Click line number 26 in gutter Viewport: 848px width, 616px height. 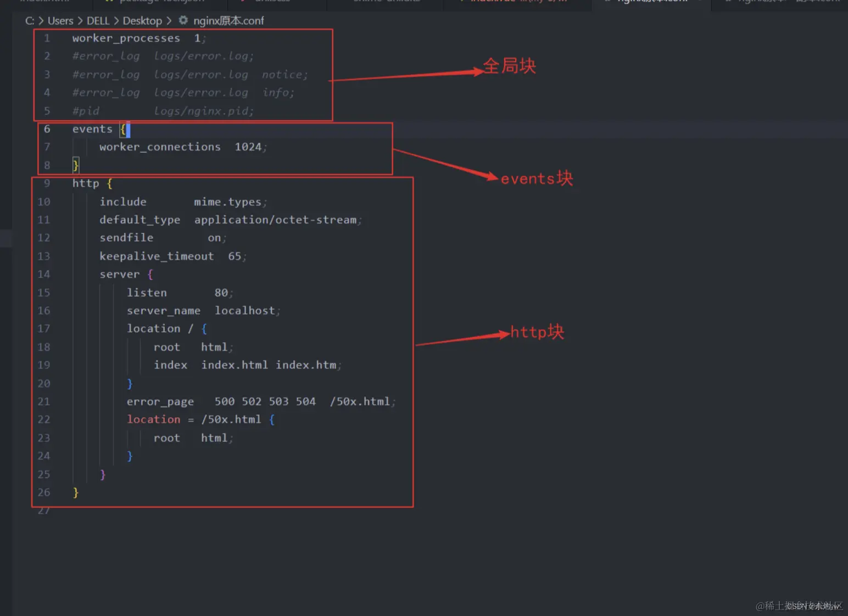click(44, 492)
